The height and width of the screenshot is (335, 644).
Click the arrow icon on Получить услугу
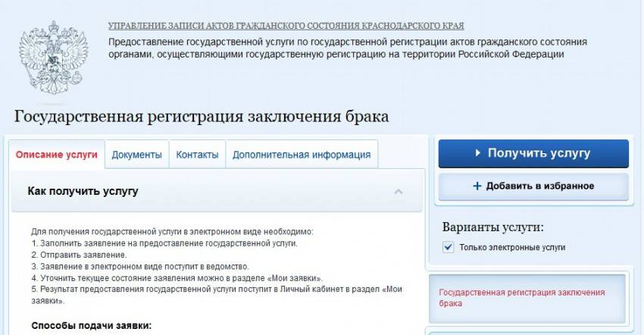tap(477, 153)
